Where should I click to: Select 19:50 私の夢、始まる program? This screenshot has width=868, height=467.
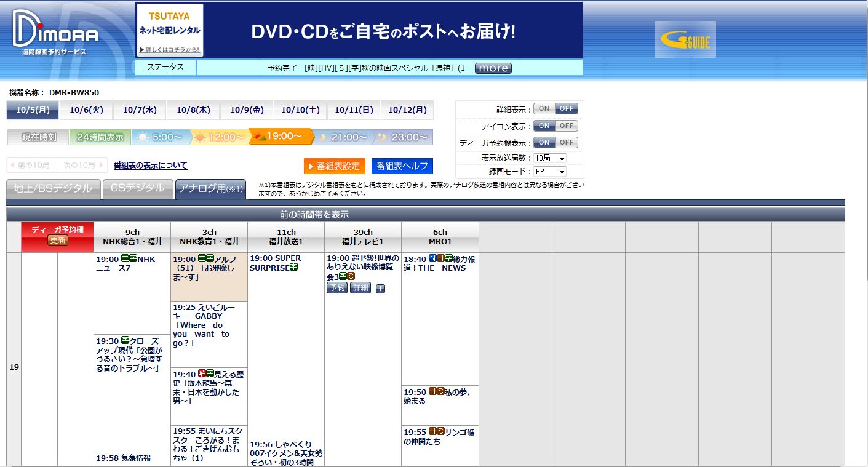point(440,405)
